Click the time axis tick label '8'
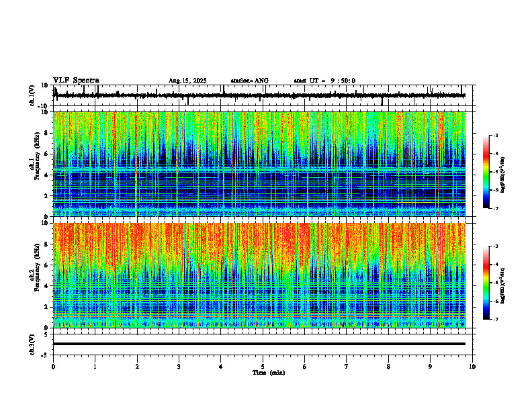532x411 pixels. 388,367
